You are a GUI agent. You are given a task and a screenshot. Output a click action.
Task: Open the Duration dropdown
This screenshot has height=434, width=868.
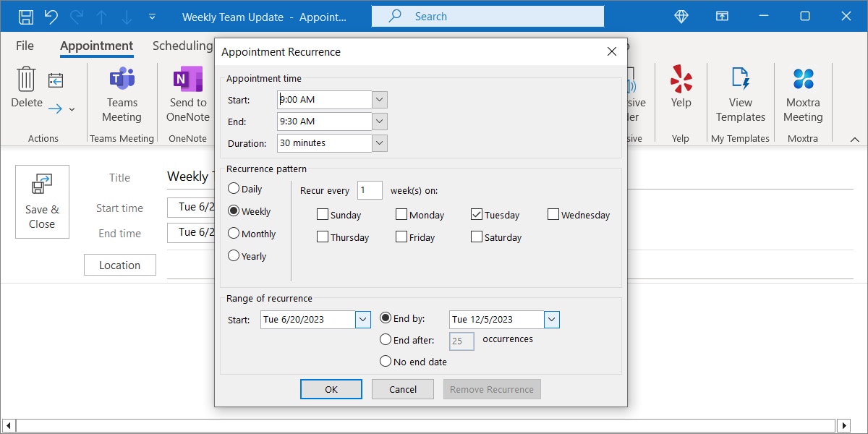tap(378, 142)
